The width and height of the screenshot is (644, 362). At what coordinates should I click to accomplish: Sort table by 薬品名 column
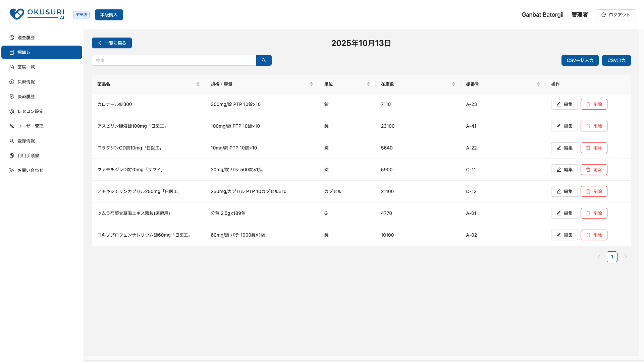pyautogui.click(x=198, y=84)
